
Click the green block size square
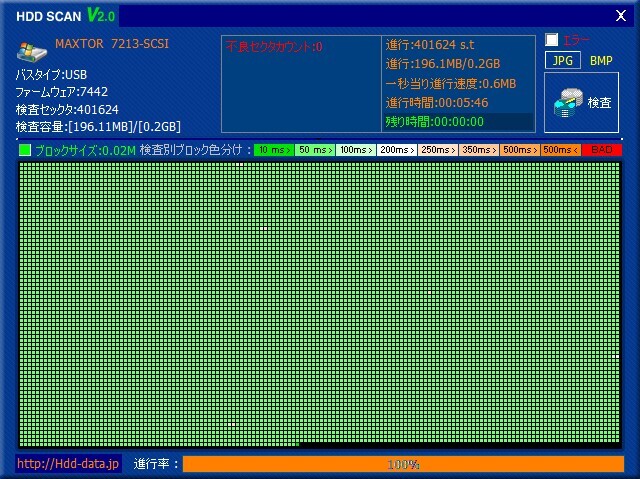(x=25, y=150)
